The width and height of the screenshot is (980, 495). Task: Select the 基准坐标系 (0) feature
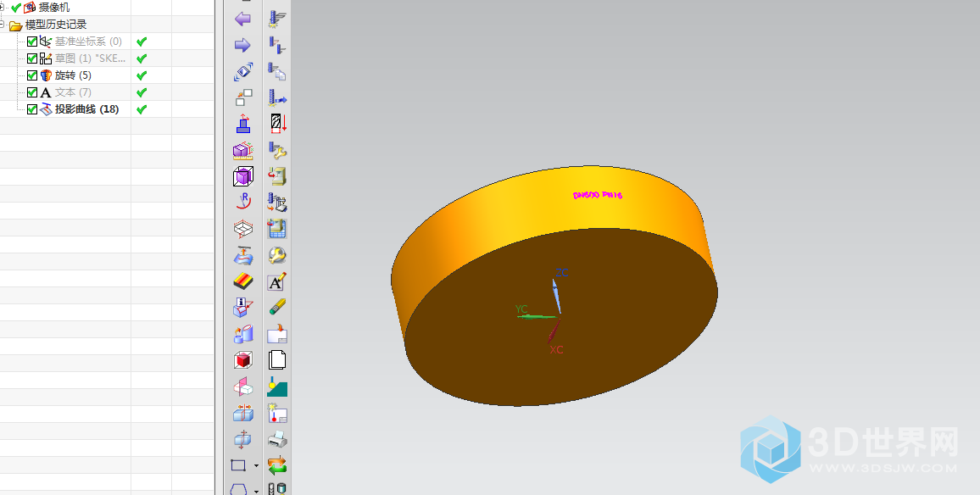pyautogui.click(x=88, y=42)
